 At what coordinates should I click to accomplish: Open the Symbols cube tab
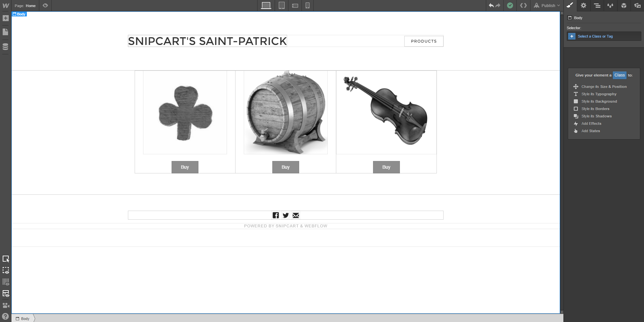pyautogui.click(x=624, y=6)
